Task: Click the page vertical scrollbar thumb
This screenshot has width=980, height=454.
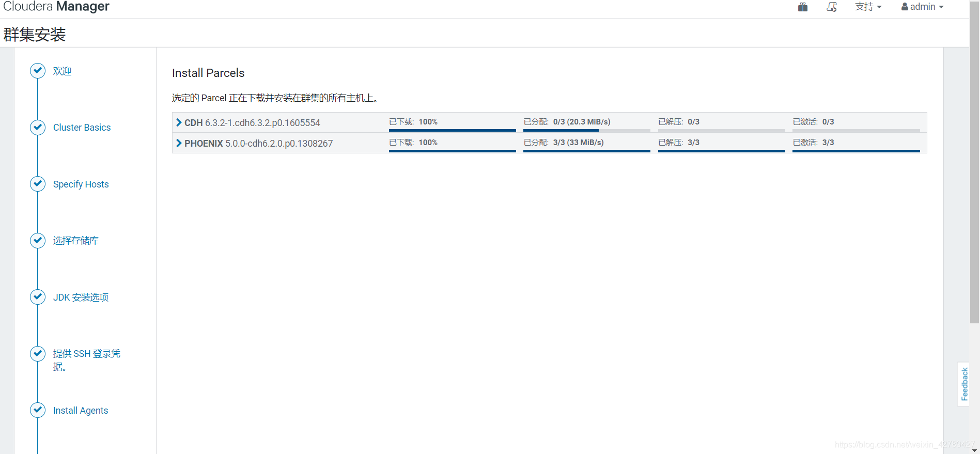Action: pyautogui.click(x=974, y=162)
